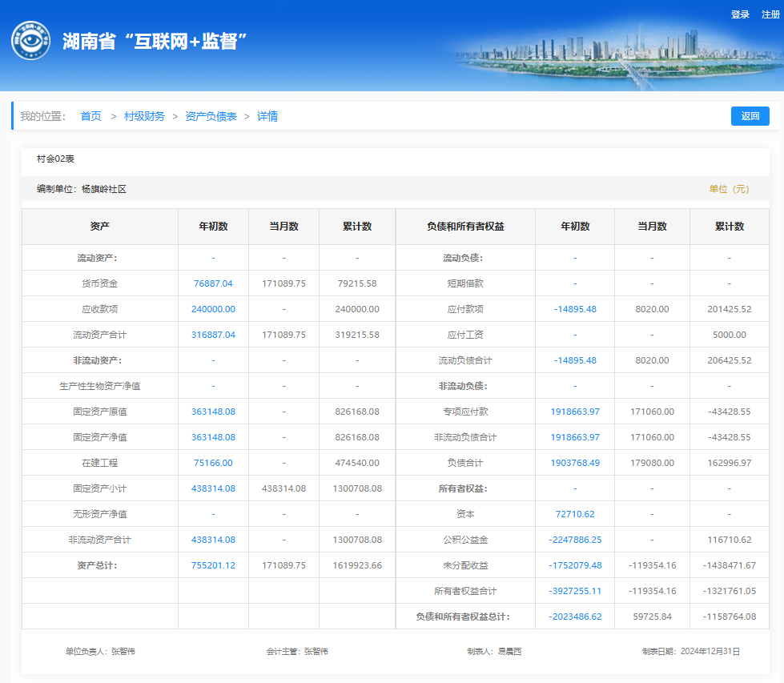Select 应付款项 cumulative value 201425.52
The width and height of the screenshot is (784, 683).
tap(729, 309)
